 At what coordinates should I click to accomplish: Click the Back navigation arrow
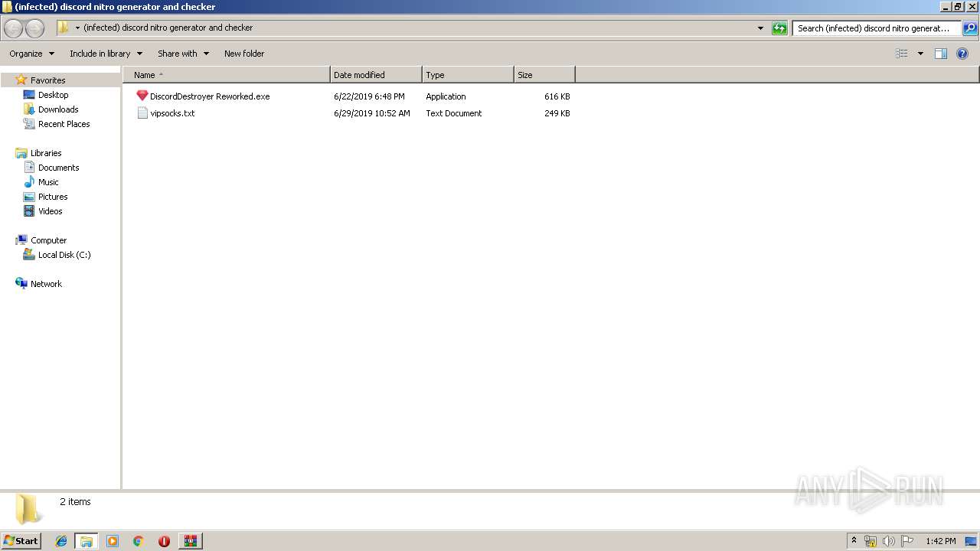pyautogui.click(x=14, y=28)
